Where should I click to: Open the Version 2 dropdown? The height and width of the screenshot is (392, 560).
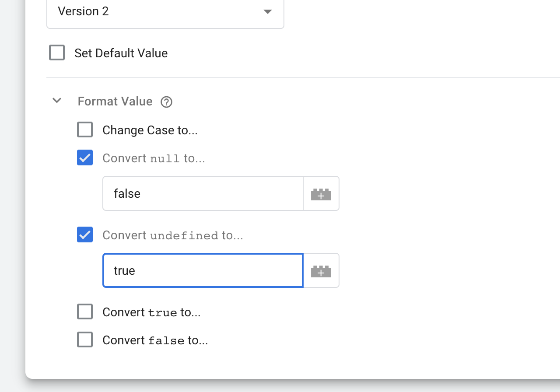point(165,12)
